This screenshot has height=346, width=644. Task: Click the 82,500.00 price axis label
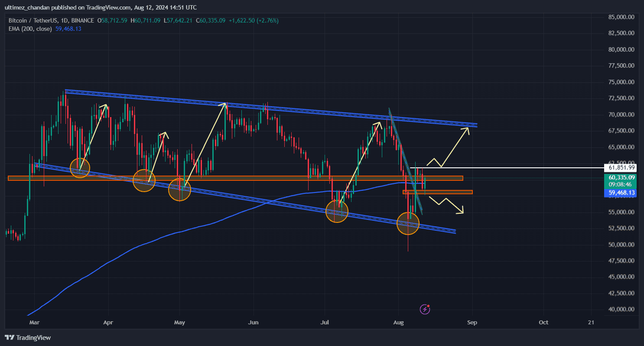[621, 33]
